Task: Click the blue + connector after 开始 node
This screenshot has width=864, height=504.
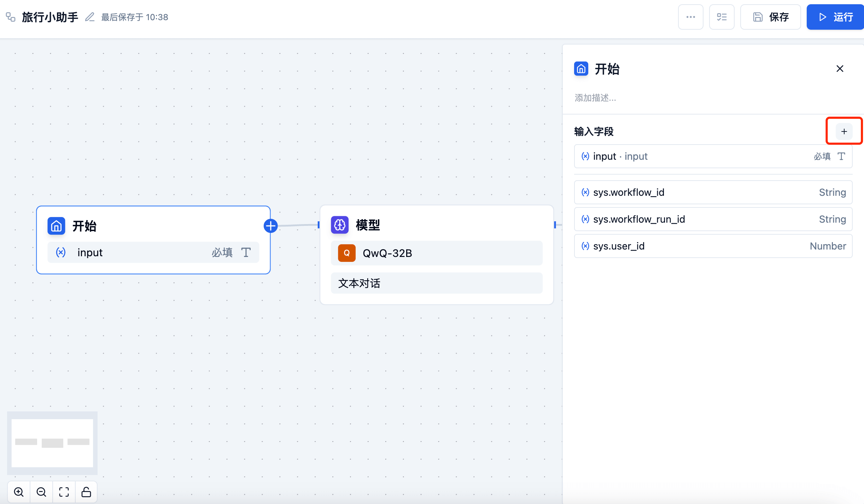Action: (x=270, y=225)
